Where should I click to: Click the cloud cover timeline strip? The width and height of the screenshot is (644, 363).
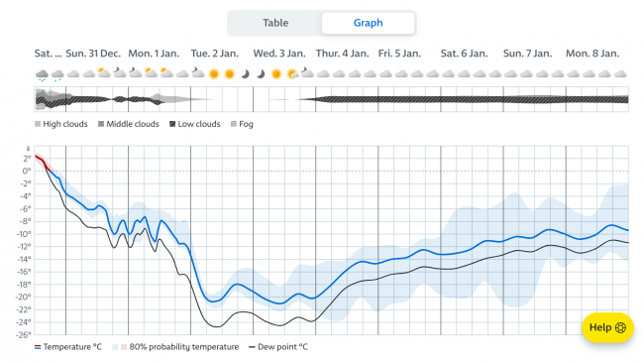tap(331, 99)
